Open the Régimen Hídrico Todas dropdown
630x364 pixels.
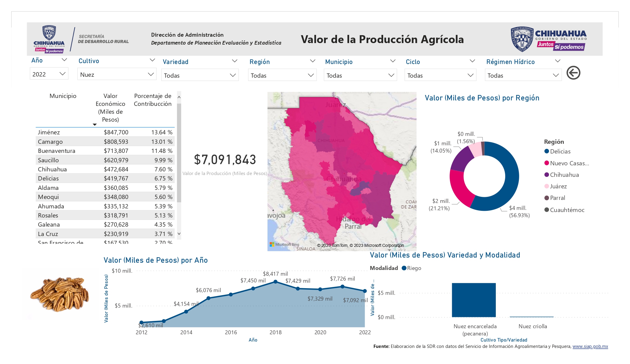(x=523, y=75)
